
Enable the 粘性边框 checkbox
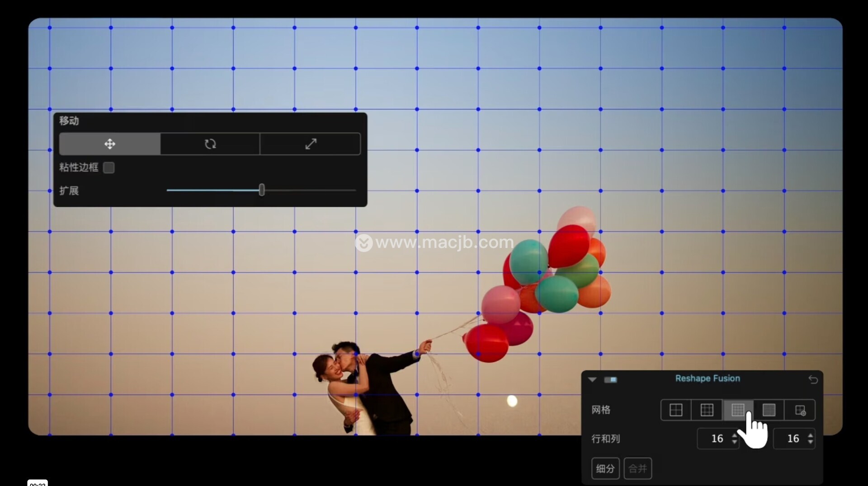(109, 168)
